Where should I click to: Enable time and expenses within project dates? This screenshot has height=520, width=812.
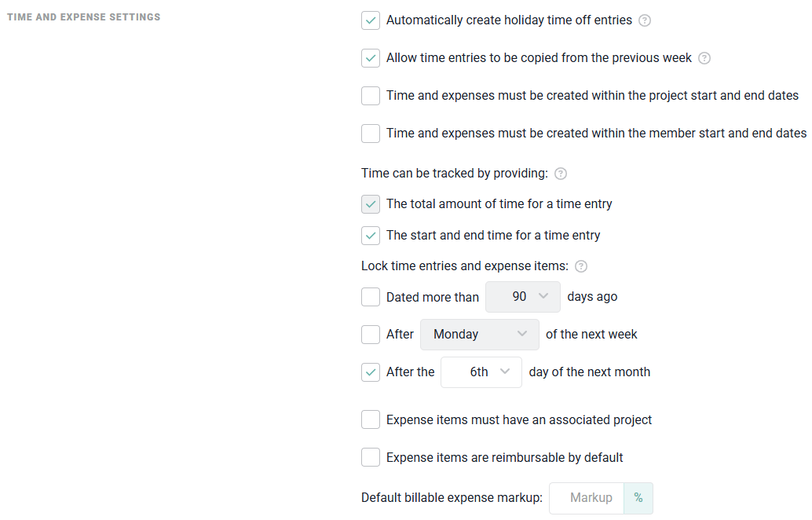point(371,96)
